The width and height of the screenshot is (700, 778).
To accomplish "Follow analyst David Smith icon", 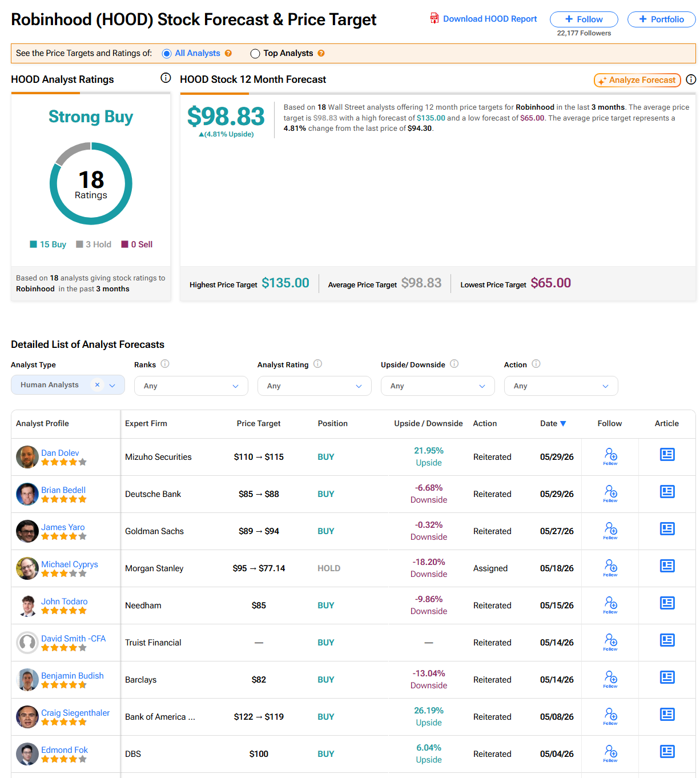I will (x=610, y=642).
